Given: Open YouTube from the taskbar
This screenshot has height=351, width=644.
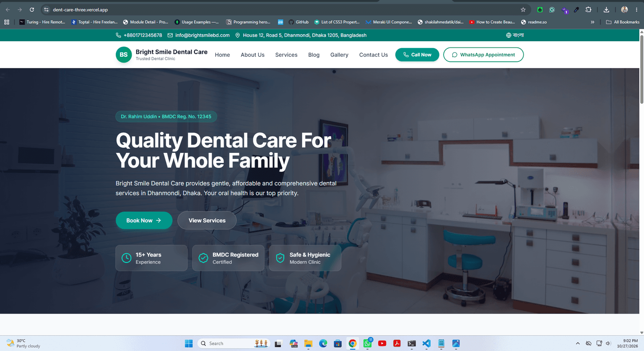Looking at the screenshot, I should click(382, 343).
